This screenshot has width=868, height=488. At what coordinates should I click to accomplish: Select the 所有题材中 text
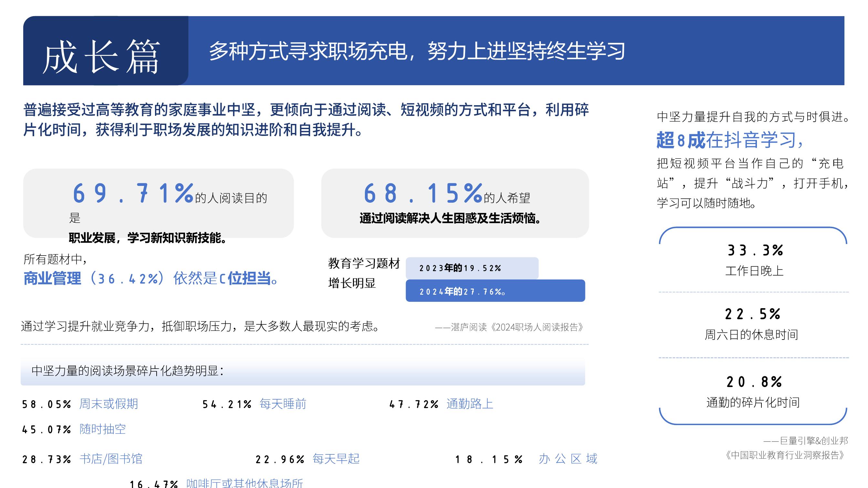[x=56, y=259]
